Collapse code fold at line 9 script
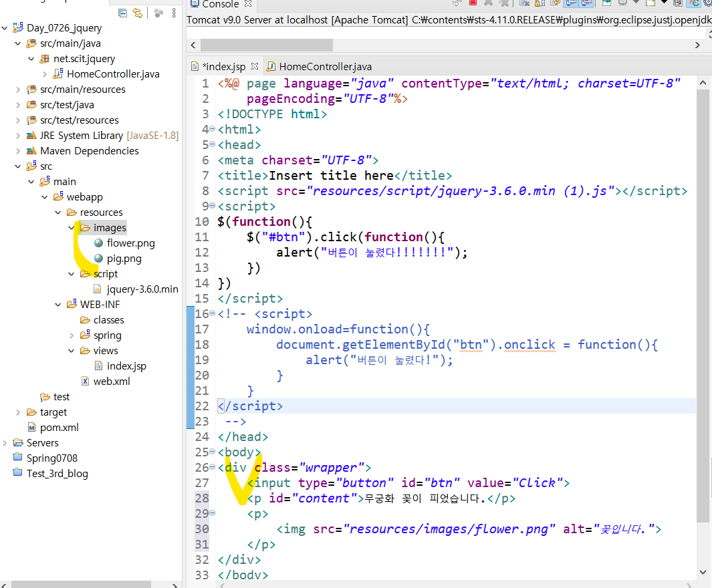 pos(212,206)
